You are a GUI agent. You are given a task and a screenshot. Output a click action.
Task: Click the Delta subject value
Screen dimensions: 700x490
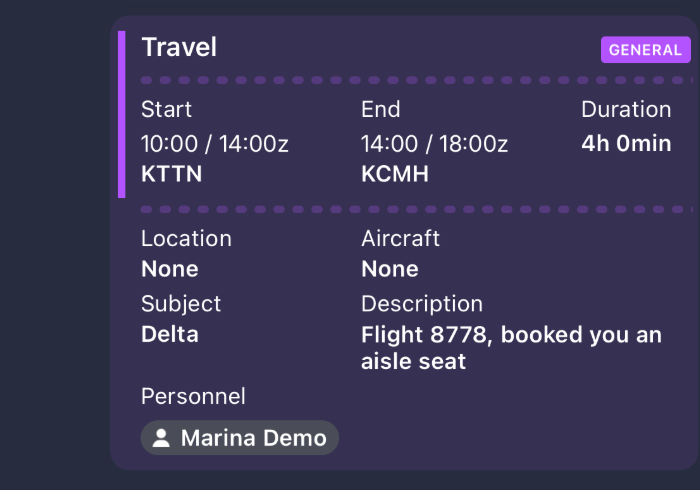(x=170, y=334)
